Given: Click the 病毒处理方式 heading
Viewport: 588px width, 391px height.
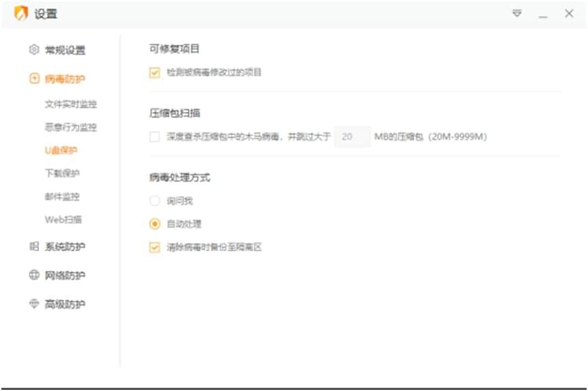Looking at the screenshot, I should click(179, 177).
